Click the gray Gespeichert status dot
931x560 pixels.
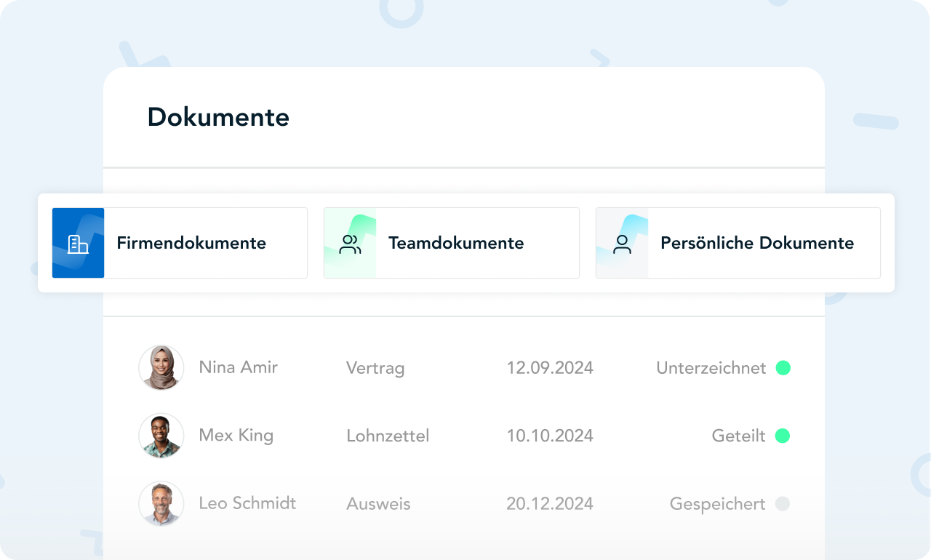[783, 503]
